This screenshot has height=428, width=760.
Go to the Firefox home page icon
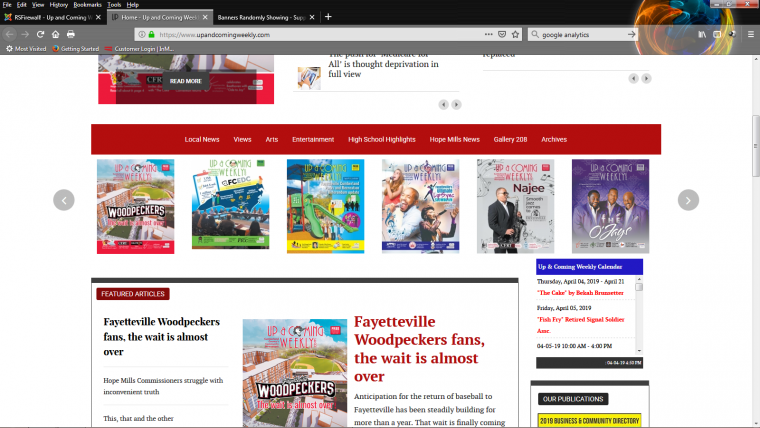pyautogui.click(x=55, y=34)
